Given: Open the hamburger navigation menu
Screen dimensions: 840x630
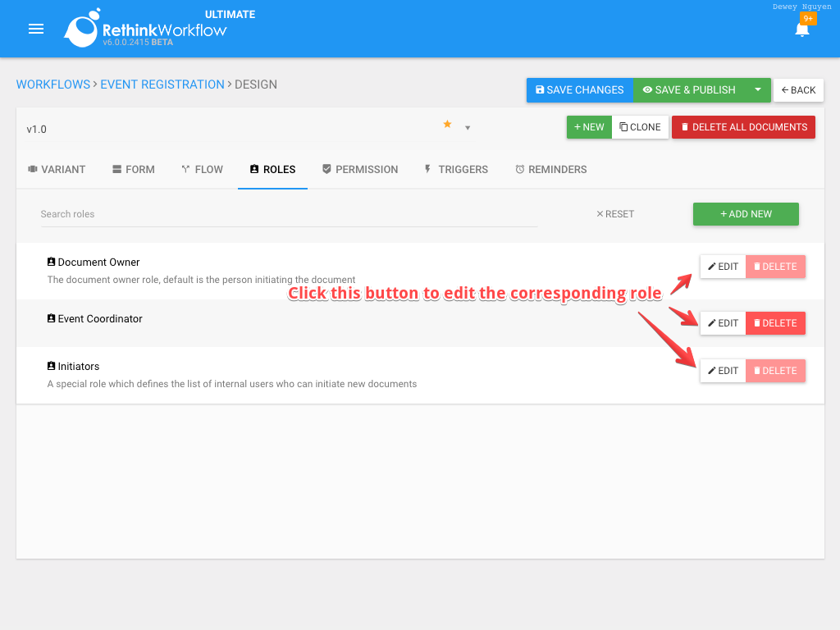Looking at the screenshot, I should click(x=35, y=29).
